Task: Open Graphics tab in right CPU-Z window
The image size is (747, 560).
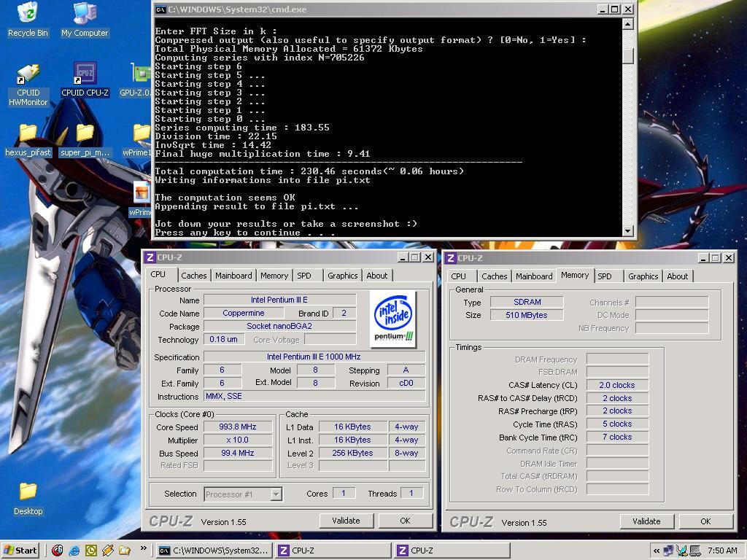Action: [643, 276]
